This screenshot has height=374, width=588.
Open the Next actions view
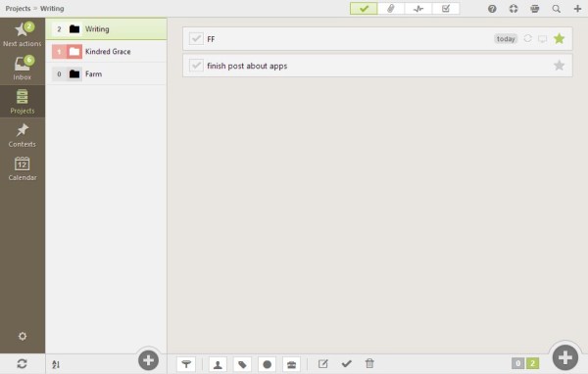point(23,34)
